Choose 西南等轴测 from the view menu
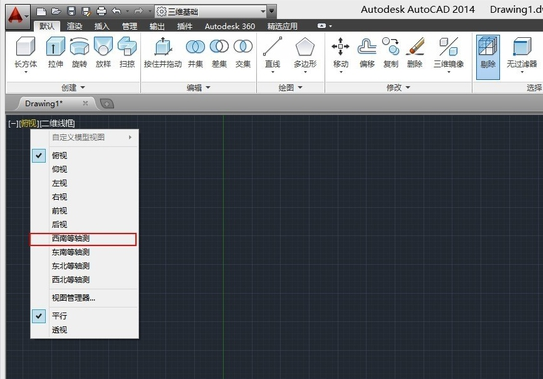 83,239
